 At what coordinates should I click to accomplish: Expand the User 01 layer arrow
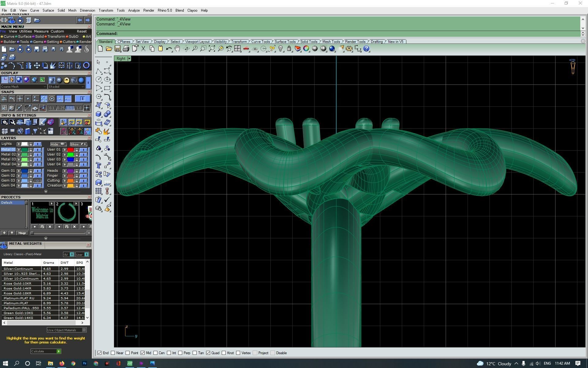pos(65,150)
